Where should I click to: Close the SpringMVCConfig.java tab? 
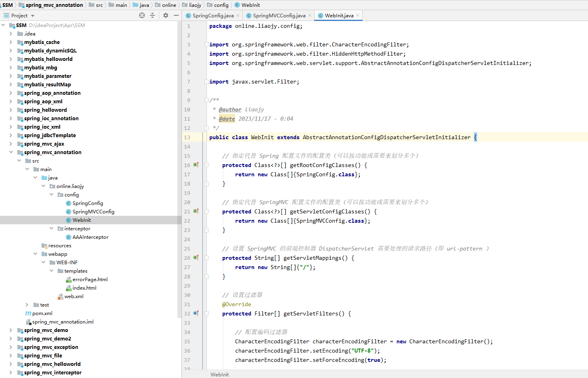tap(310, 16)
